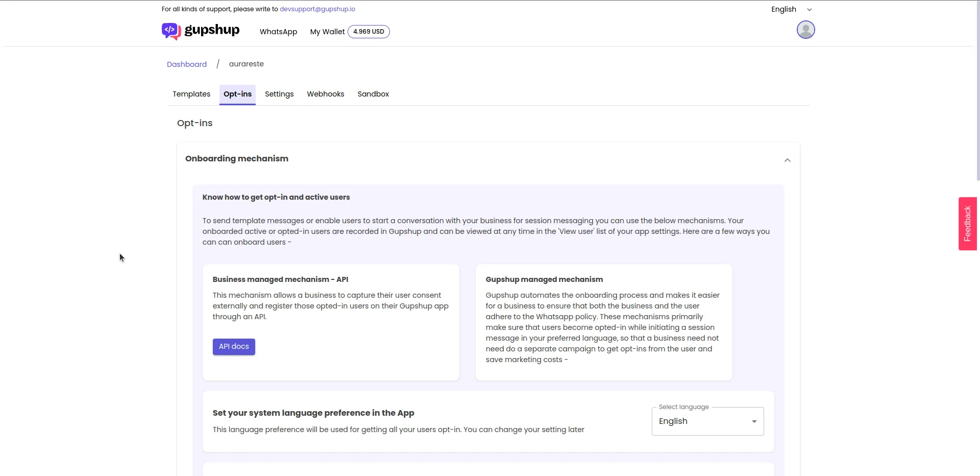Click the aurareste breadcrumb text
The width and height of the screenshot is (980, 476).
tap(246, 64)
